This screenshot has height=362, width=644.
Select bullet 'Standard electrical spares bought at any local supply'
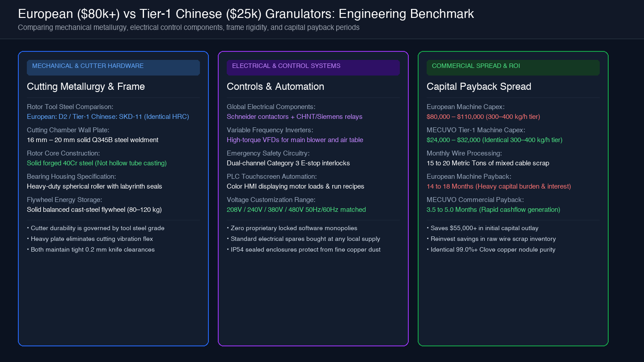(x=304, y=239)
